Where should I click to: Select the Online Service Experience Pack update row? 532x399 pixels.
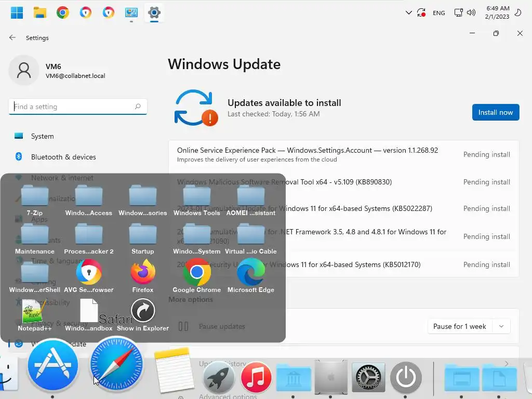(x=344, y=154)
